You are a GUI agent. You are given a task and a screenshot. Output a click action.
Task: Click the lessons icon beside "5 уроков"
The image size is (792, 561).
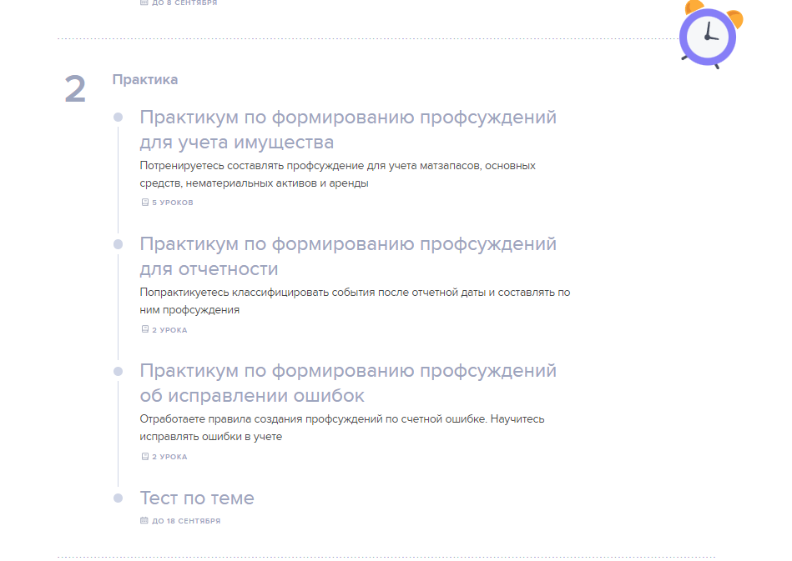point(145,202)
